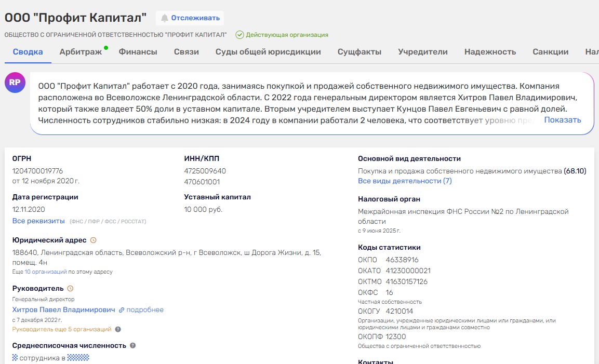This screenshot has height=364, width=599.
Task: Open Хитров Павел Владимирович profile link
Action: tap(63, 310)
